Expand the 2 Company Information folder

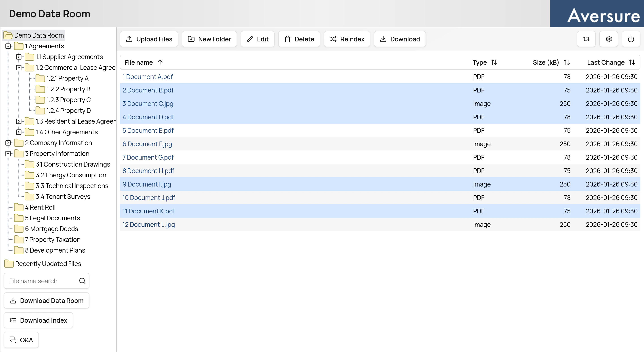click(8, 143)
